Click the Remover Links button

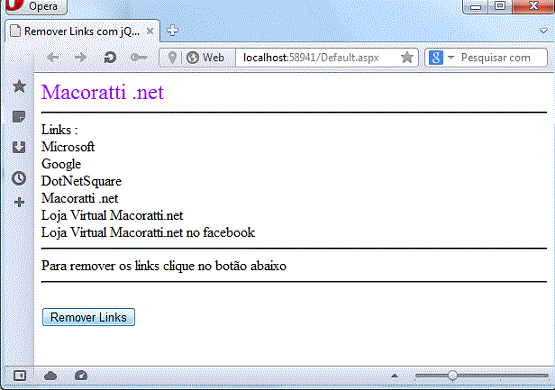pos(88,317)
